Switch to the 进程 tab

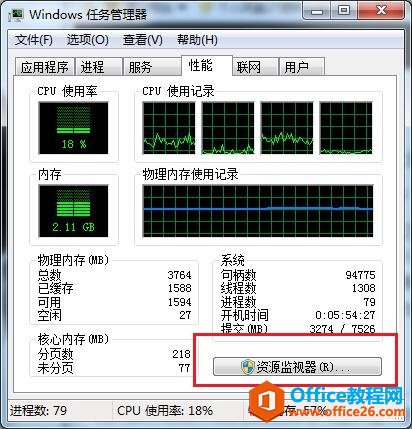[x=98, y=67]
